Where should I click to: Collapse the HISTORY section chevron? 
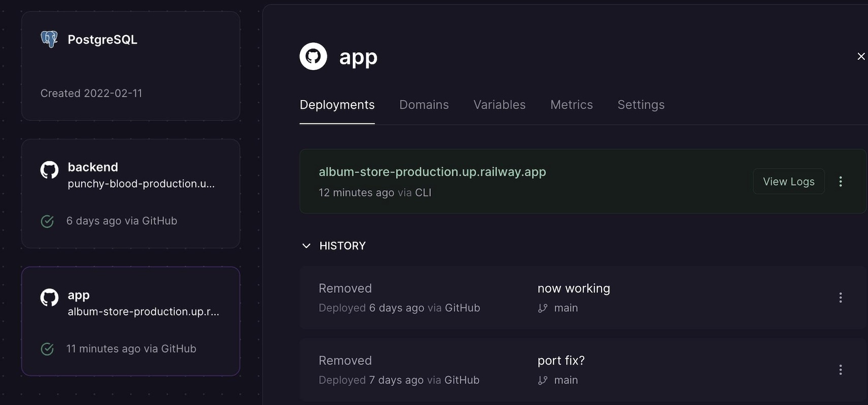pyautogui.click(x=306, y=246)
